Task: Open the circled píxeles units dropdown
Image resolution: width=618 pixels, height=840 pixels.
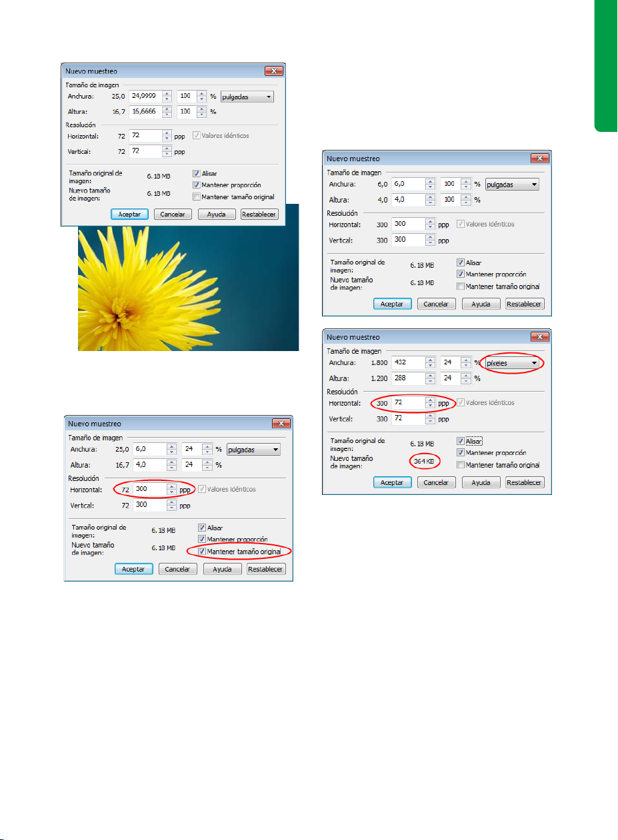Action: tap(512, 363)
